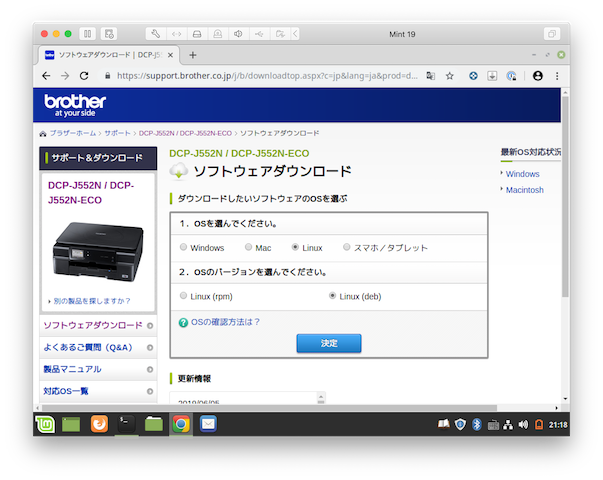Open the Linux Mint start menu
The height and width of the screenshot is (480, 603).
pyautogui.click(x=46, y=424)
